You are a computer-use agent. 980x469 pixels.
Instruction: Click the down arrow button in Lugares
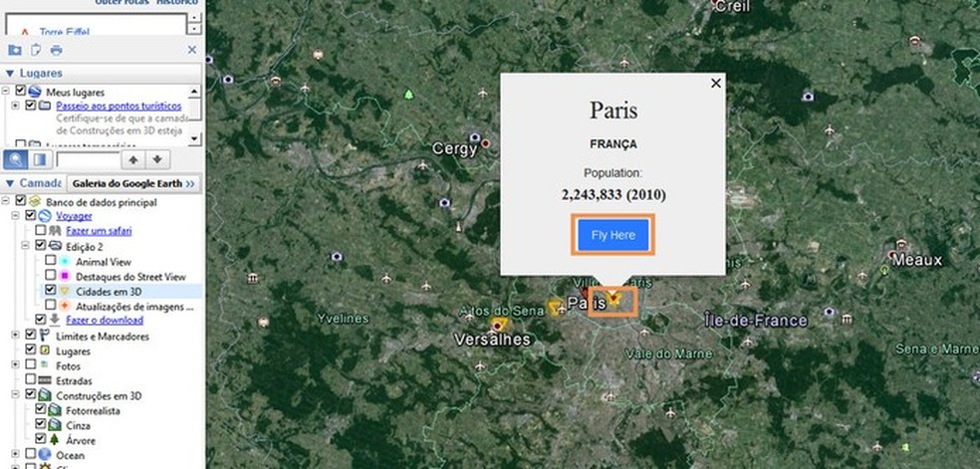157,160
